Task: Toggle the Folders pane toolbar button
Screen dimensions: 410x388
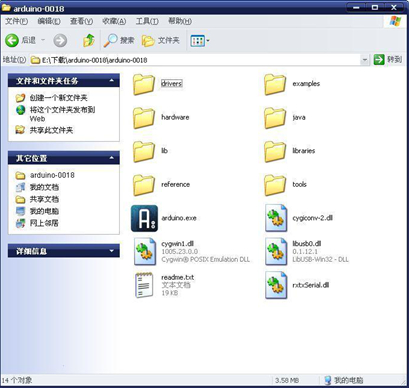Action: [x=161, y=41]
